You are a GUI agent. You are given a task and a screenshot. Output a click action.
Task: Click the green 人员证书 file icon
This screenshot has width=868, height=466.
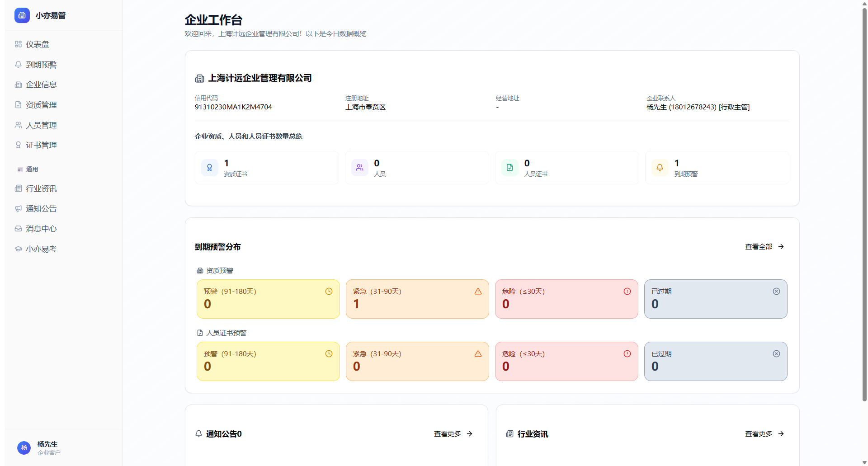pyautogui.click(x=510, y=168)
